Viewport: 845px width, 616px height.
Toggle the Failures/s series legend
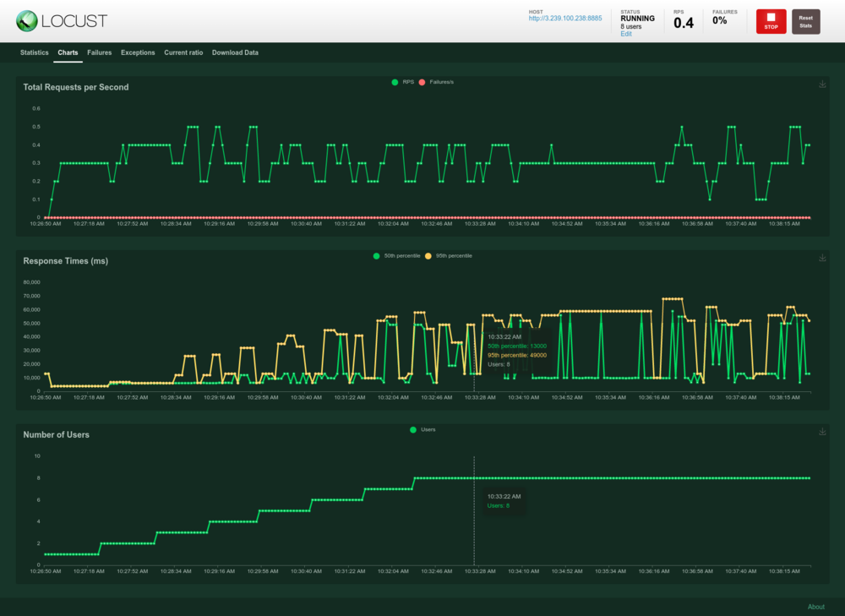(x=436, y=82)
